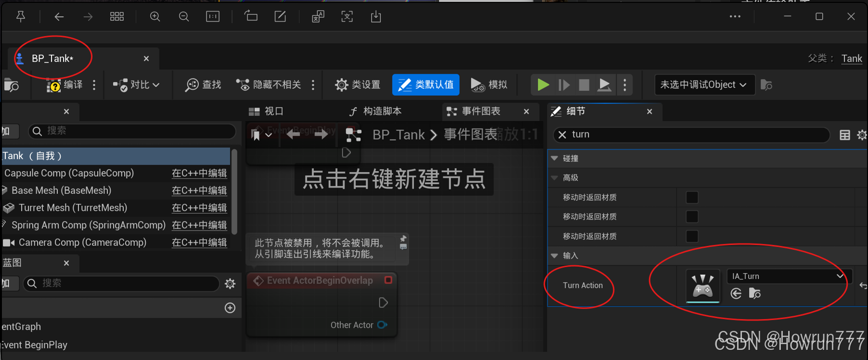Switch to the 视口 viewport tab

pyautogui.click(x=266, y=111)
